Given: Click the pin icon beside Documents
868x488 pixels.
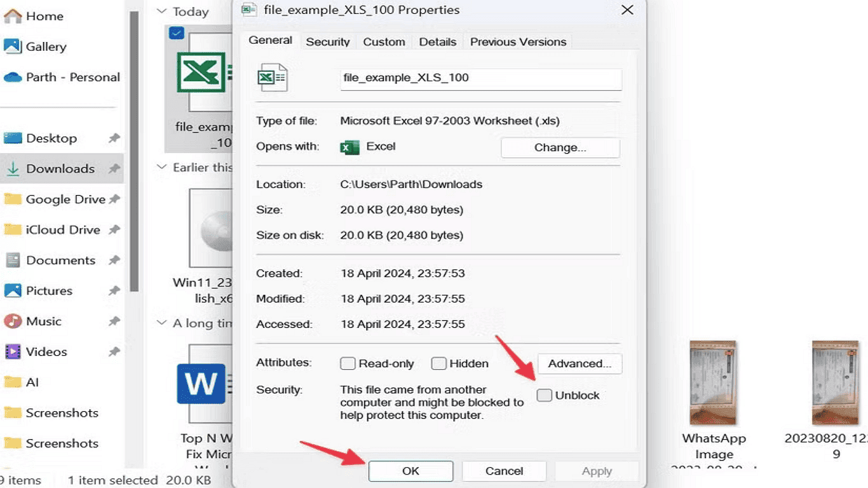Looking at the screenshot, I should click(114, 260).
